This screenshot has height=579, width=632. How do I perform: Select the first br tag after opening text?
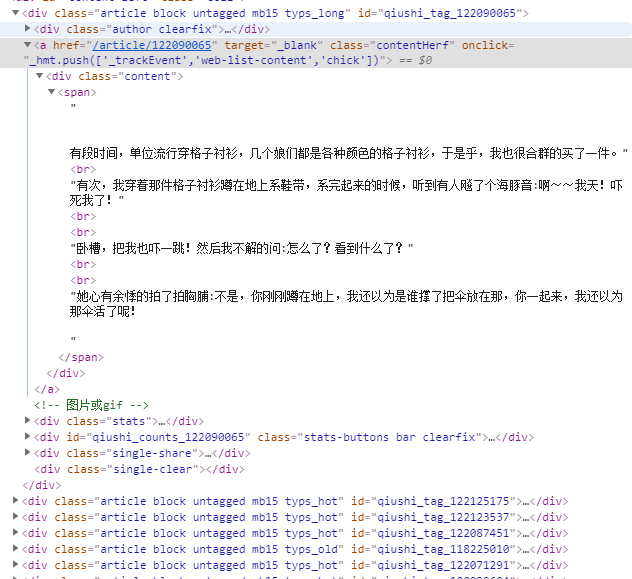pos(83,169)
